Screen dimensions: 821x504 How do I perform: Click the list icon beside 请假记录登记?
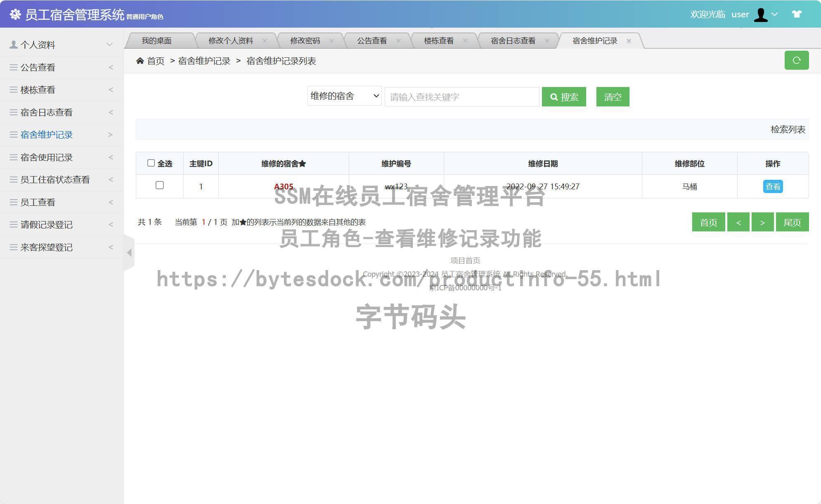14,224
